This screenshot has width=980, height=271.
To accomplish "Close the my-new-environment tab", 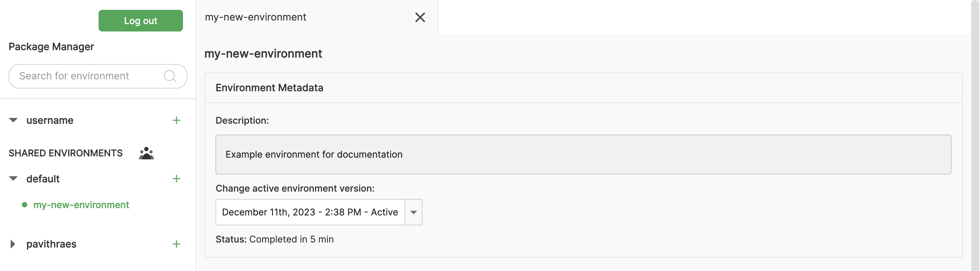I will (x=420, y=18).
